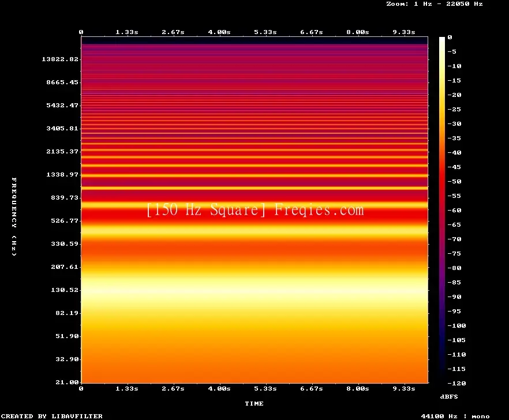Viewport: 509px width, 420px height.
Task: Click the 2135.37 frequency tick label
Action: click(62, 151)
